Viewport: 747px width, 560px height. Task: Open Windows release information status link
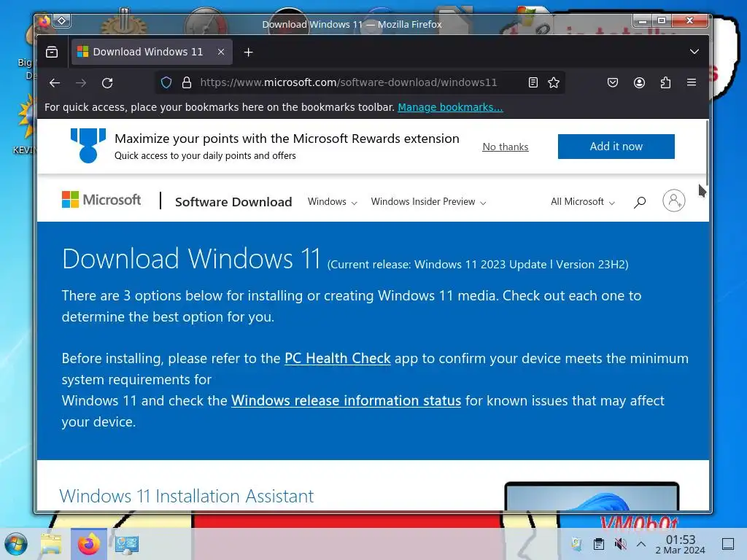coord(346,400)
